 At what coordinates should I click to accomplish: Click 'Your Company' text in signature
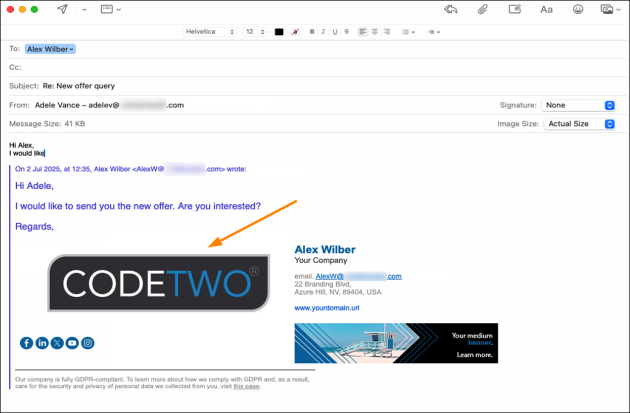321,260
